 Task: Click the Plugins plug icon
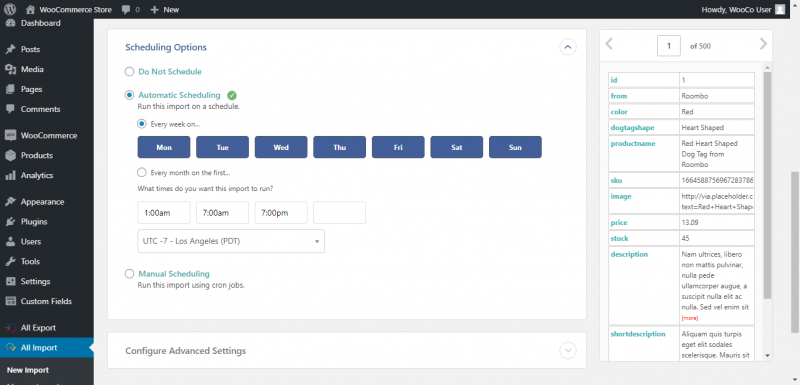pyautogui.click(x=10, y=222)
